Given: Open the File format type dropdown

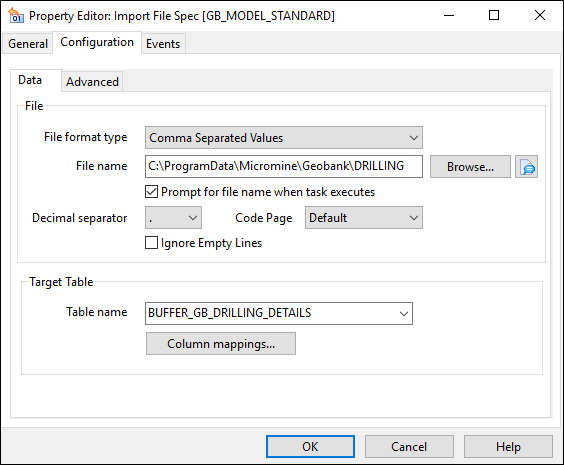Looking at the screenshot, I should [284, 137].
